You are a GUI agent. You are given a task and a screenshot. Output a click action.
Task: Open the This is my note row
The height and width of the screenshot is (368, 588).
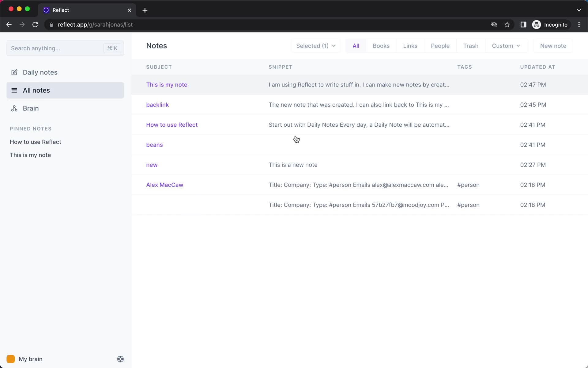coord(360,85)
